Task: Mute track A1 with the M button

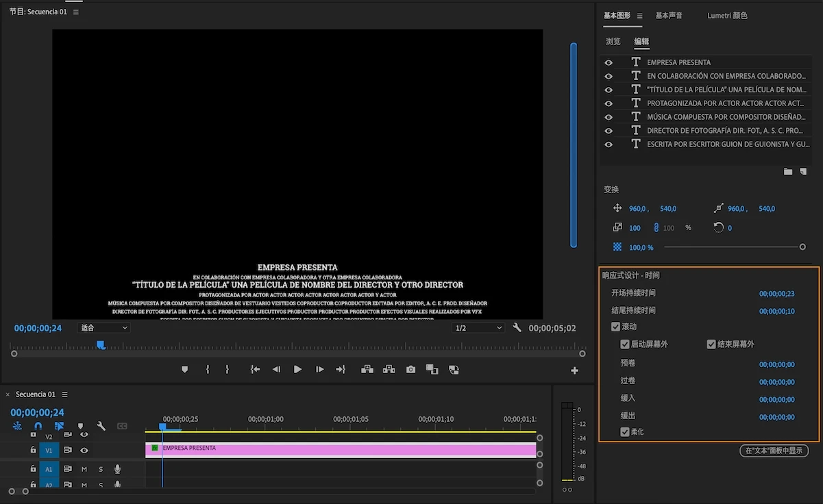Action: (x=84, y=469)
